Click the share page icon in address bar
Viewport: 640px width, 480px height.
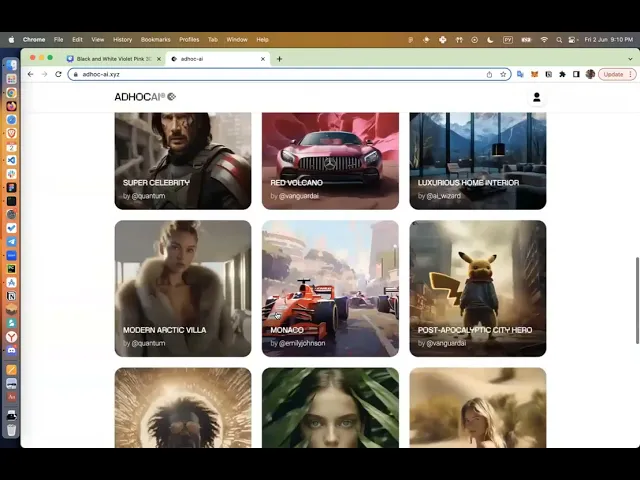point(489,74)
